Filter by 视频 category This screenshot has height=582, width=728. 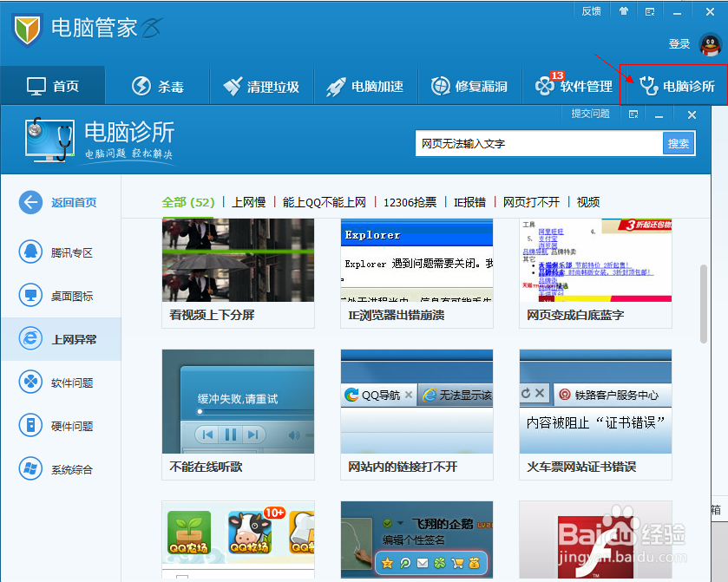click(587, 202)
